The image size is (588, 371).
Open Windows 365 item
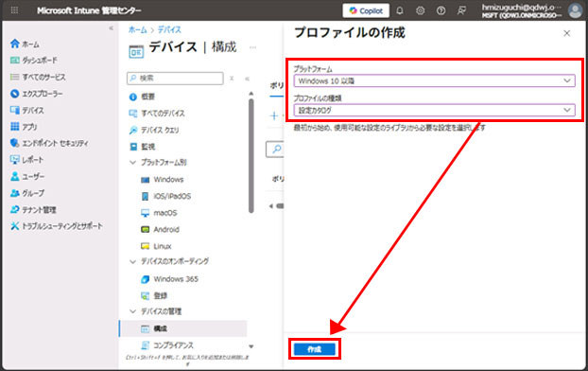click(x=169, y=279)
